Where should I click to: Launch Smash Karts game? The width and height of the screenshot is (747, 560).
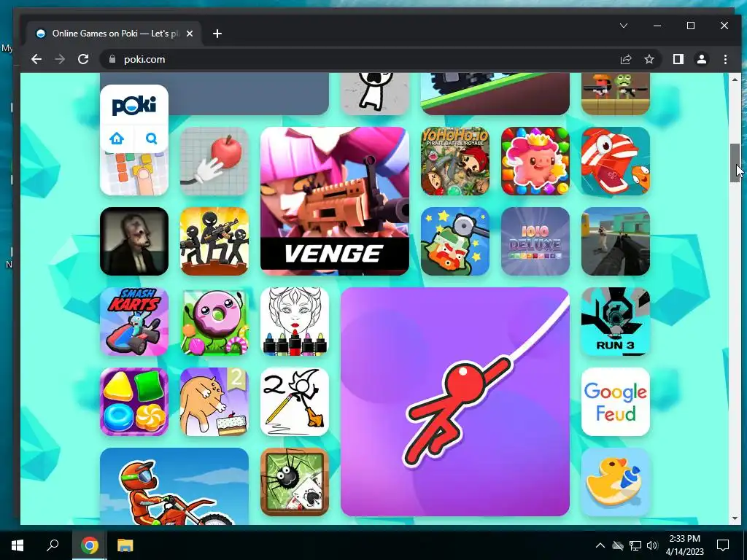click(134, 322)
